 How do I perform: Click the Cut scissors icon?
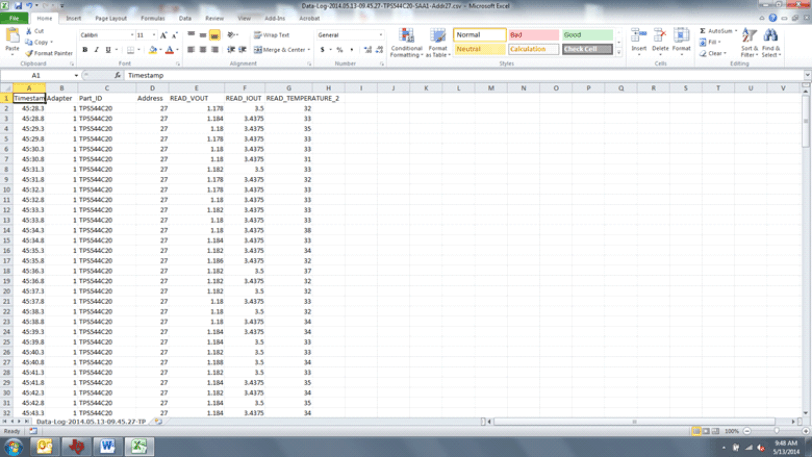pos(29,32)
